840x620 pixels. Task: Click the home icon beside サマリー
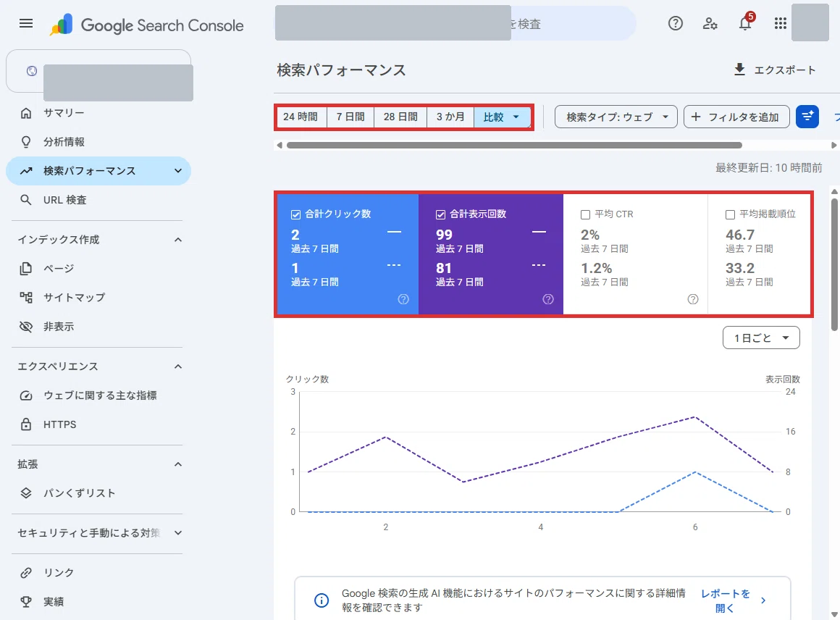pos(26,113)
